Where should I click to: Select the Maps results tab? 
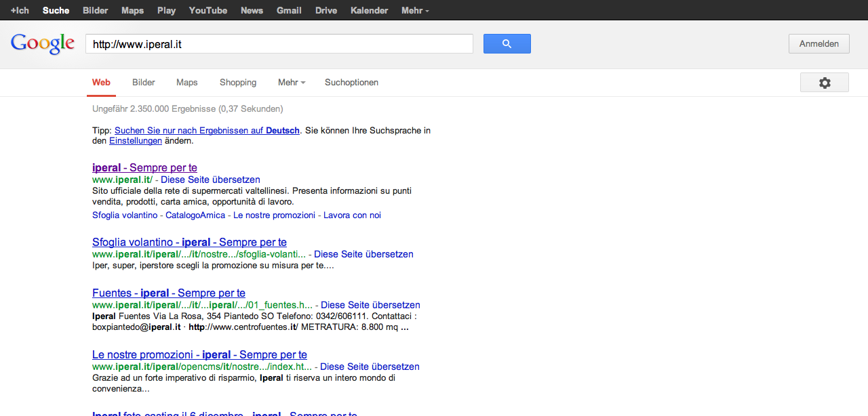click(187, 83)
